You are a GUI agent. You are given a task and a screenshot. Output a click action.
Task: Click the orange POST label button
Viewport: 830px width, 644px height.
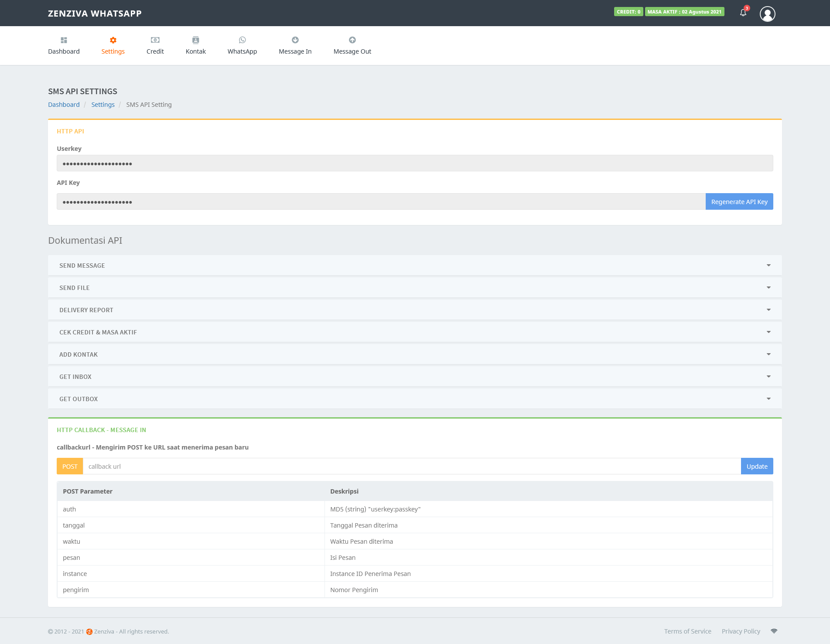pos(70,466)
